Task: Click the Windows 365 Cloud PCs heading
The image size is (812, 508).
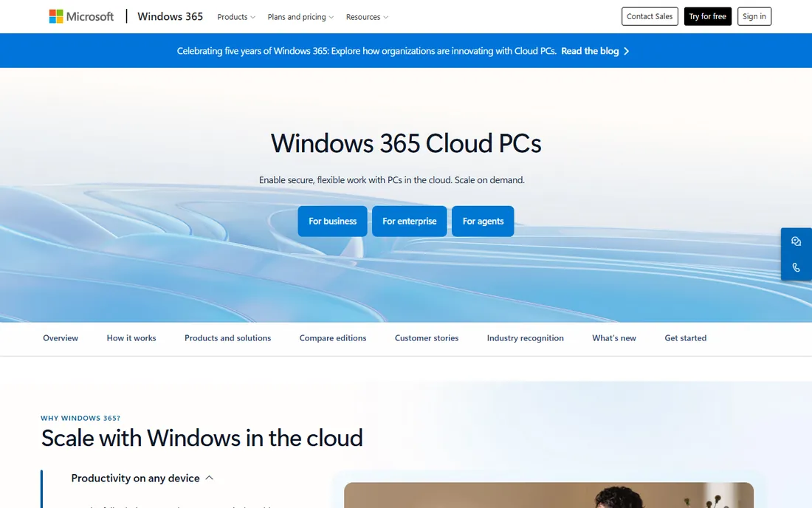Action: tap(406, 143)
